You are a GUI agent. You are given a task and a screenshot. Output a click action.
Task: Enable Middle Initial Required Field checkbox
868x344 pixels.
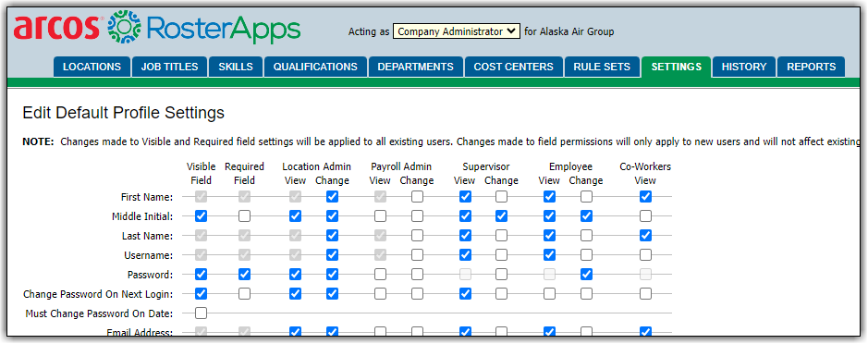[x=244, y=216]
